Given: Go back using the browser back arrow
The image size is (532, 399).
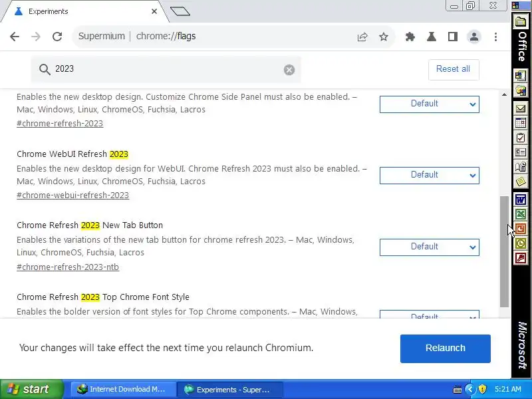Looking at the screenshot, I should point(15,37).
